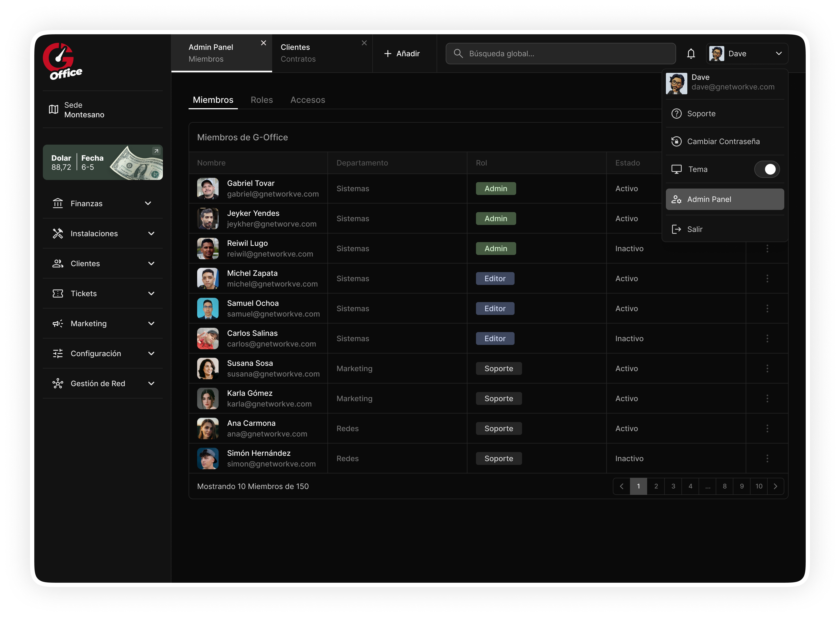This screenshot has width=840, height=617.
Task: Click the Soporte help icon in menu
Action: (676, 114)
